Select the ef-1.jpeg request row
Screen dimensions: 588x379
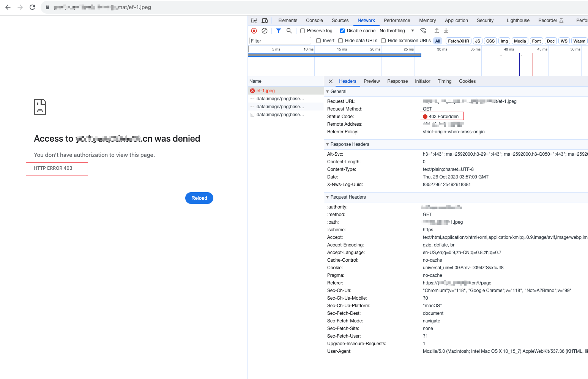(x=286, y=91)
